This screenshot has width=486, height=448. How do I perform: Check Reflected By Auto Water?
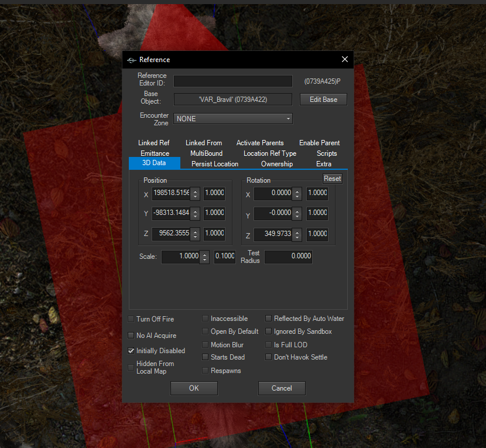(268, 319)
